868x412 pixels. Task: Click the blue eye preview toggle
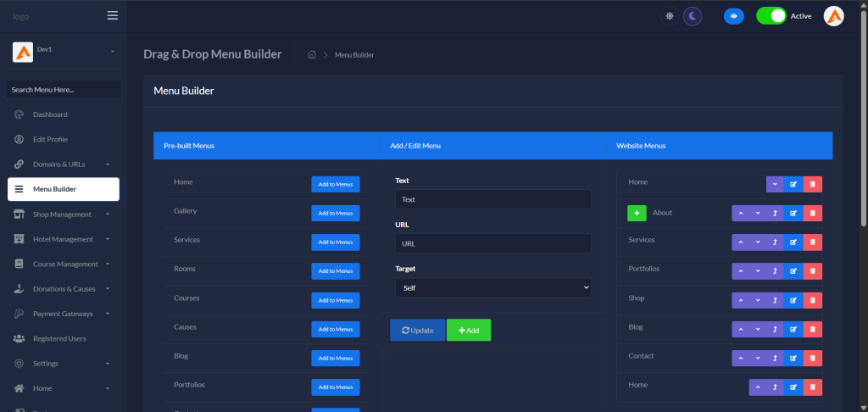coord(734,16)
